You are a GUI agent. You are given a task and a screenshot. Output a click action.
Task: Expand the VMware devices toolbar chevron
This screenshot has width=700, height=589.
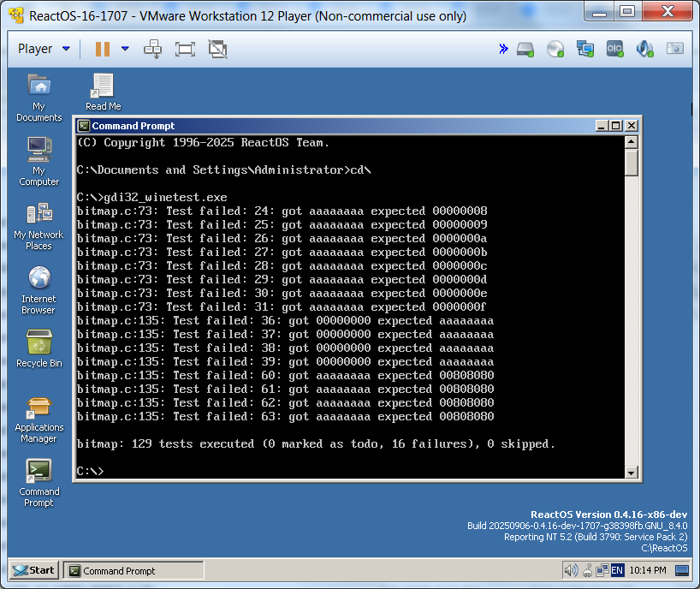coord(503,49)
